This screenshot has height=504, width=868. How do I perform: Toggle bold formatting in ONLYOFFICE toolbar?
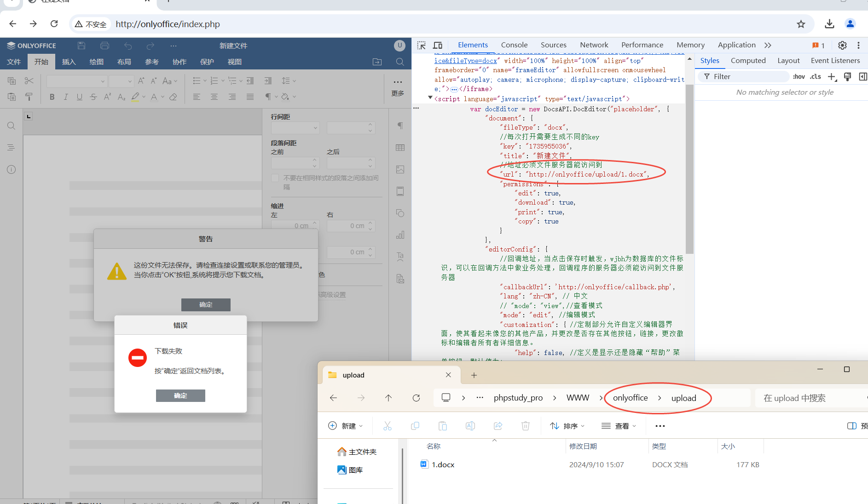point(52,97)
